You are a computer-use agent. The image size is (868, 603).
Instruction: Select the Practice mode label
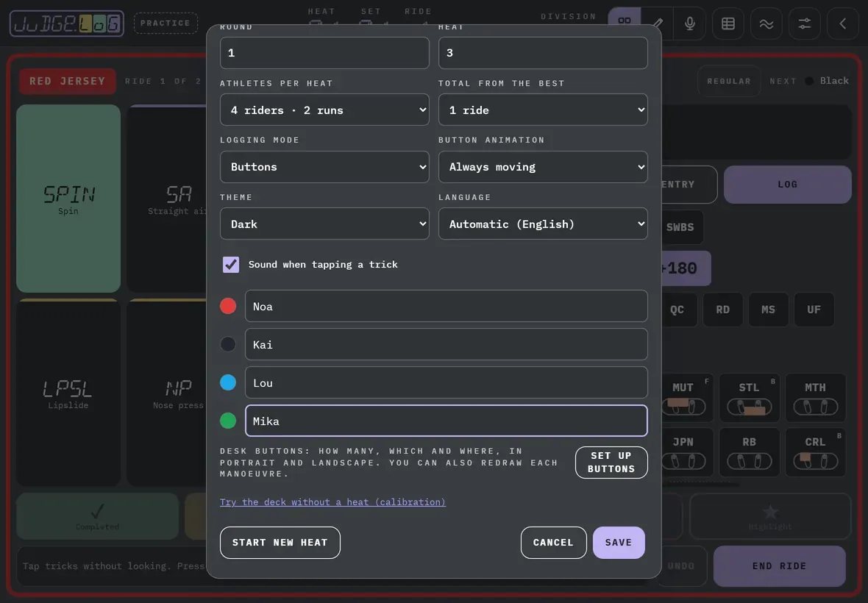tap(166, 24)
